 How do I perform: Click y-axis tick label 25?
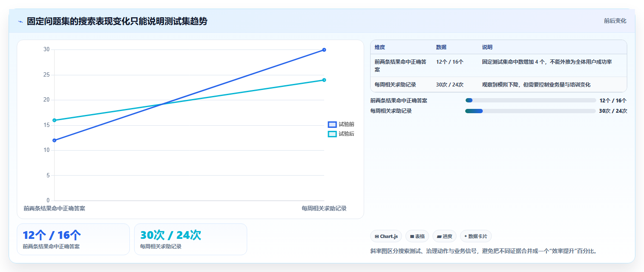[46, 75]
